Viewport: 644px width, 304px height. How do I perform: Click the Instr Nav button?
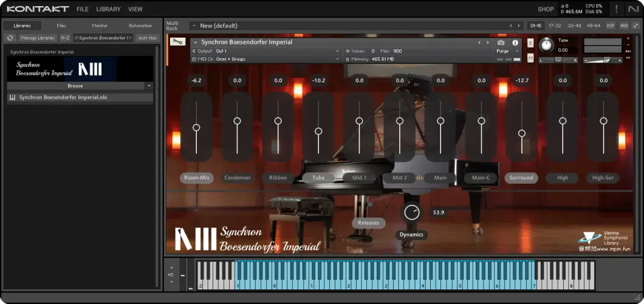click(x=148, y=38)
